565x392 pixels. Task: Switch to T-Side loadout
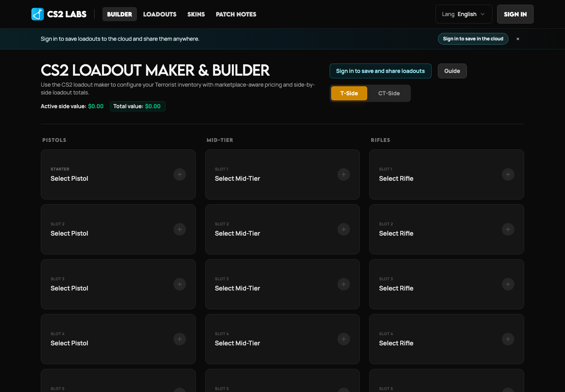point(349,93)
